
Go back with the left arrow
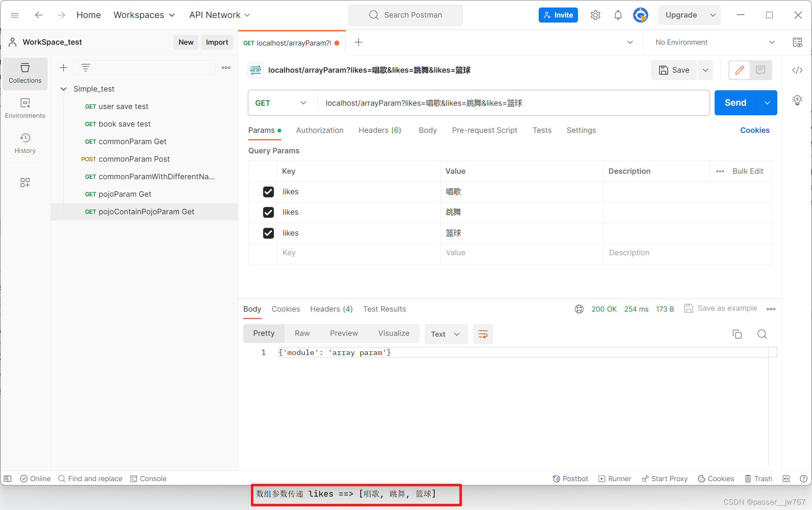(x=39, y=15)
